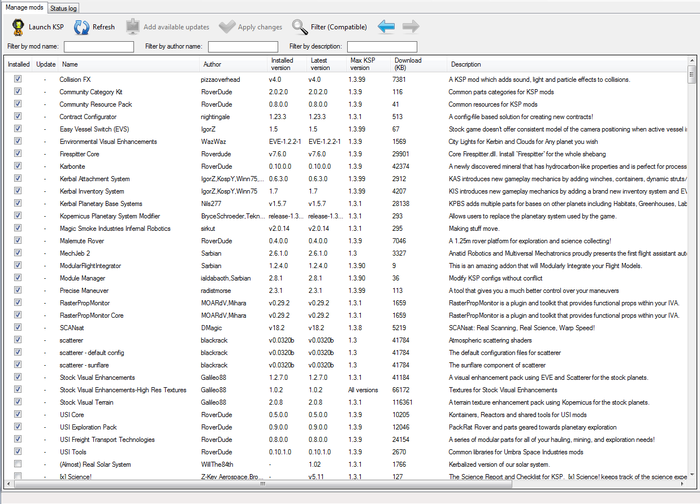Check (Almost) Real Solar System checkbox
Image resolution: width=700 pixels, height=504 pixels.
(18, 464)
